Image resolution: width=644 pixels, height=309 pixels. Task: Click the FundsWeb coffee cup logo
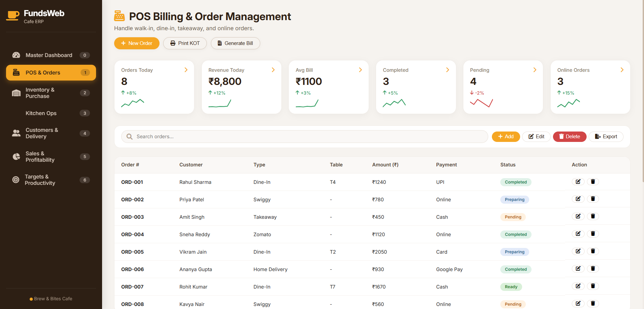pos(13,16)
